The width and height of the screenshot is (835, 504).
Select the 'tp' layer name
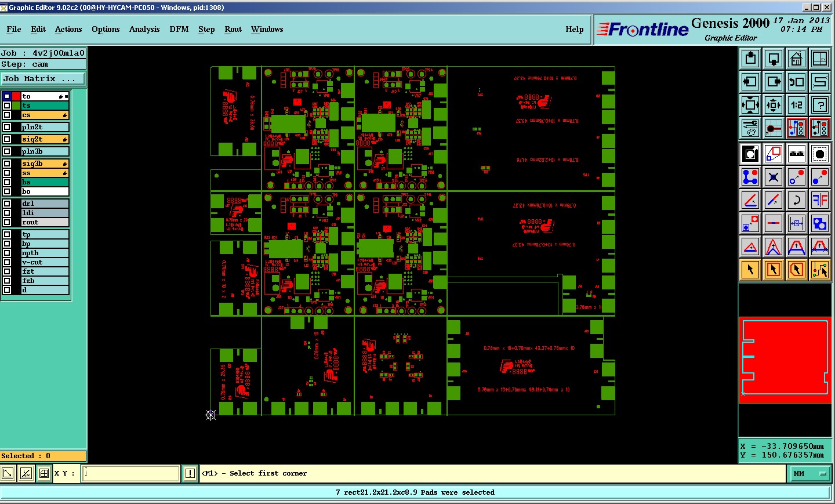45,234
